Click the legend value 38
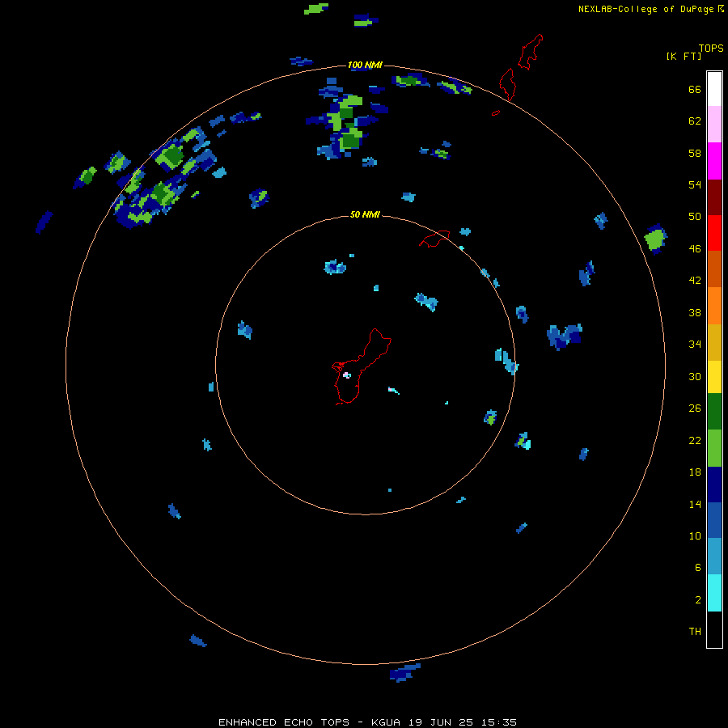Image resolution: width=728 pixels, height=728 pixels. point(695,312)
